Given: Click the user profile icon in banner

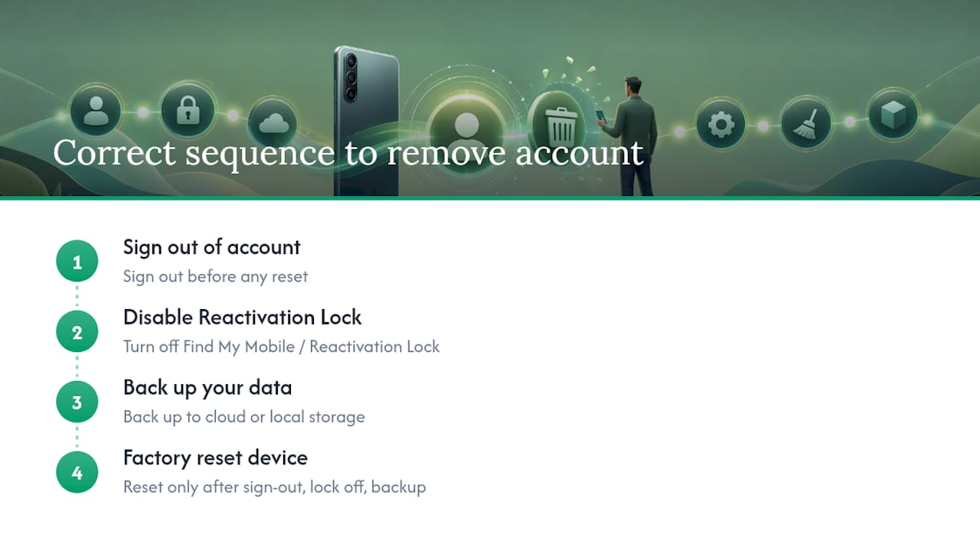Looking at the screenshot, I should pos(96,110).
